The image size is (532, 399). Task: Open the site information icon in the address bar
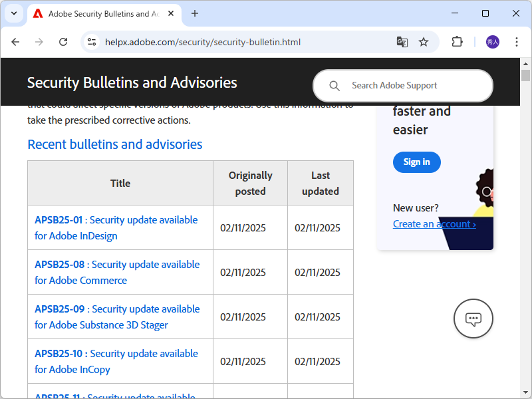tap(92, 42)
